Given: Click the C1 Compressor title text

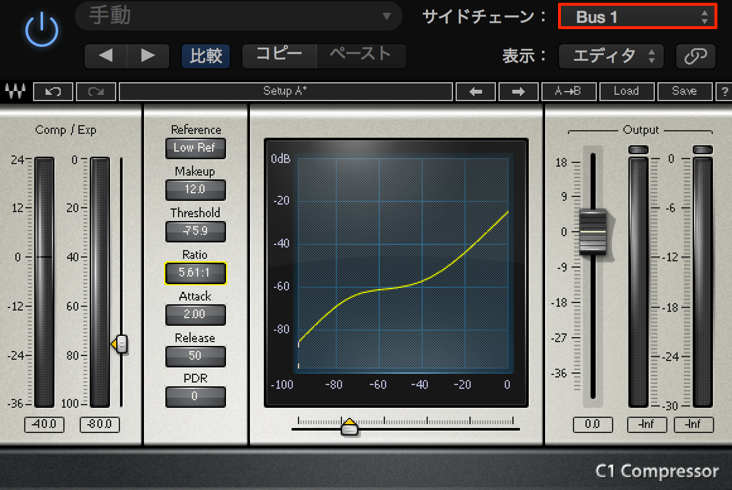Looking at the screenshot, I should pos(657,471).
